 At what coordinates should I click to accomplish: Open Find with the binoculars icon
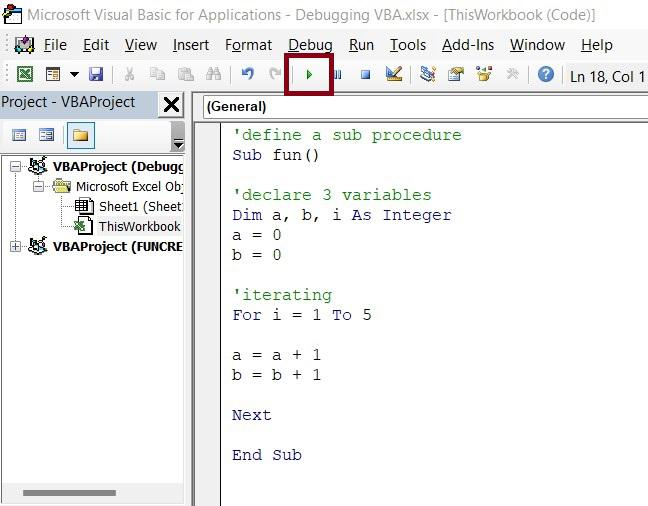click(213, 74)
